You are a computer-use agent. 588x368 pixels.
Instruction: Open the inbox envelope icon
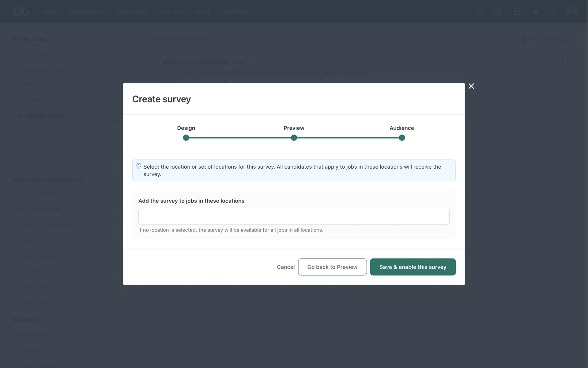click(x=536, y=12)
